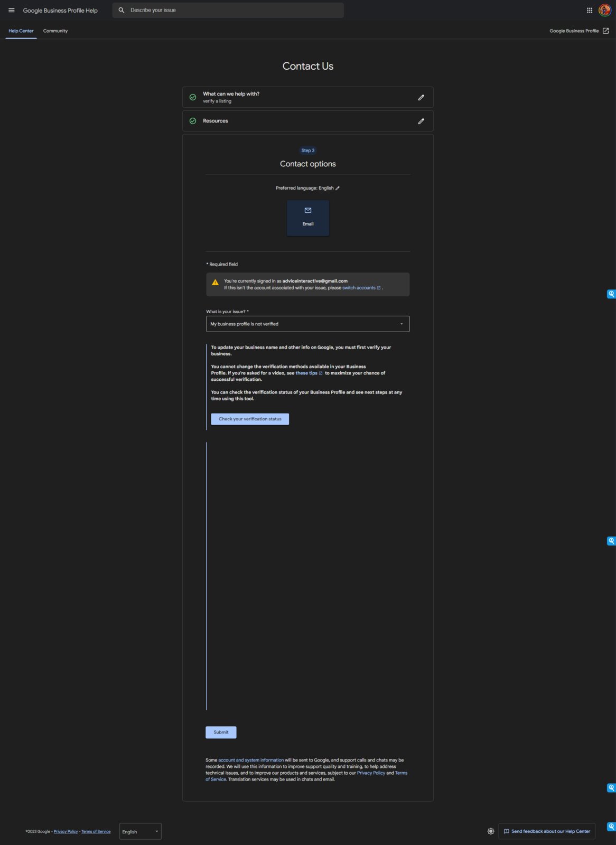Click the Google Business Profile external link icon

(x=606, y=31)
